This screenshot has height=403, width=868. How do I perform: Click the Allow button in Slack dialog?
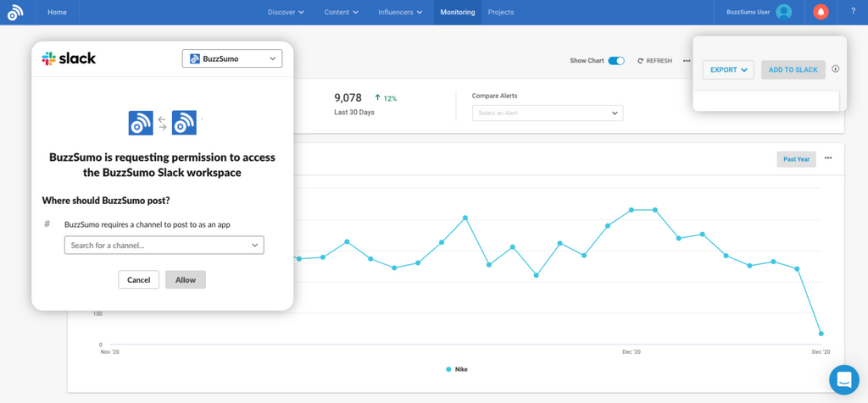[186, 279]
